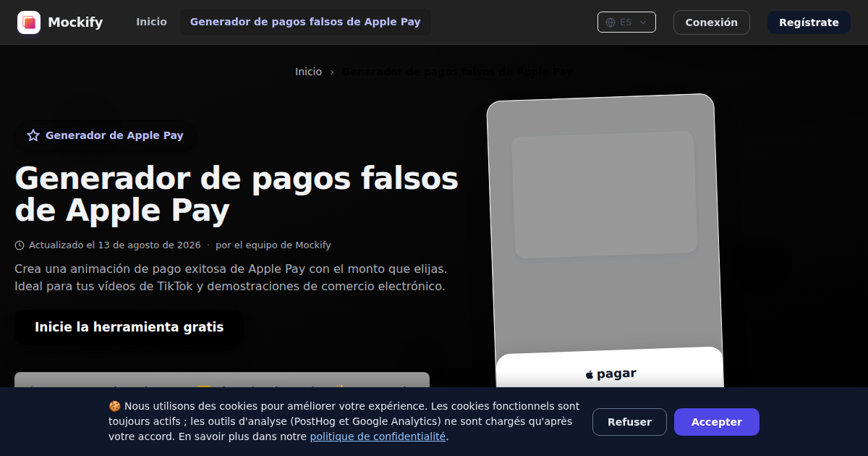Click the Mockify logo icon
Screen dimensions: 868x456
(29, 22)
